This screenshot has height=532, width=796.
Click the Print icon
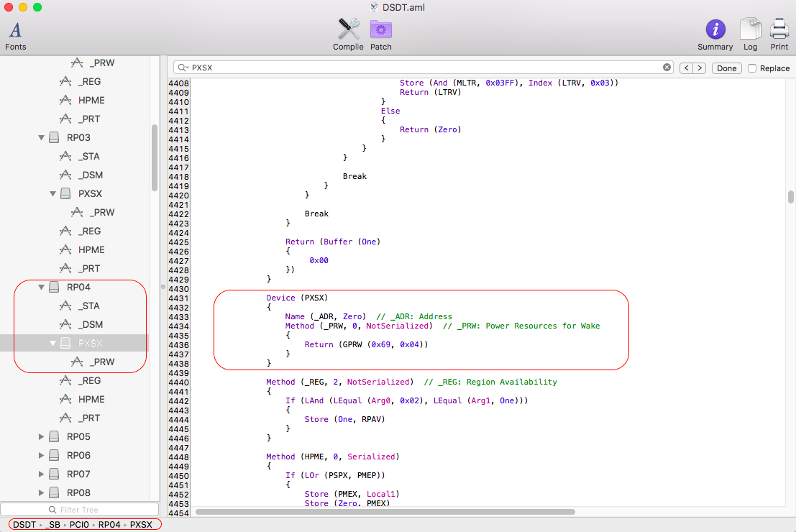779,34
